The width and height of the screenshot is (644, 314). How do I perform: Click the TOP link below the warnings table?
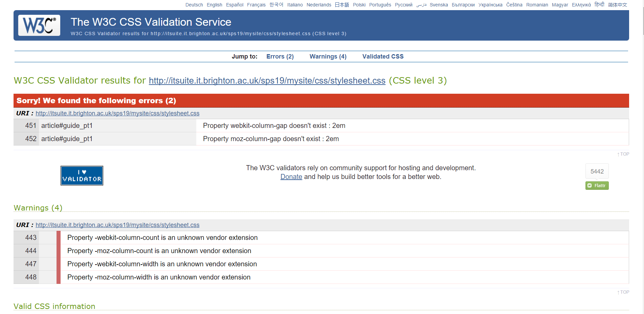pos(623,292)
